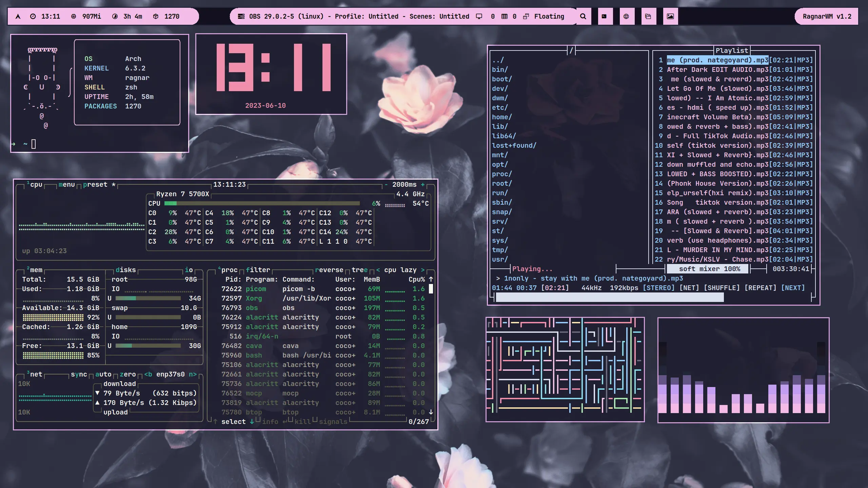This screenshot has height=488, width=868.
Task: Open the file manager folder icon
Action: (x=648, y=16)
